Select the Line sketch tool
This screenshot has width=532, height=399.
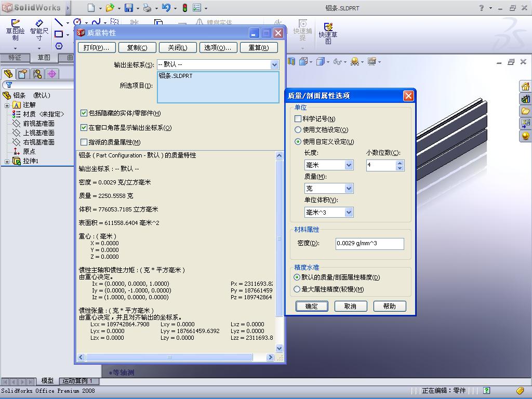(x=59, y=23)
